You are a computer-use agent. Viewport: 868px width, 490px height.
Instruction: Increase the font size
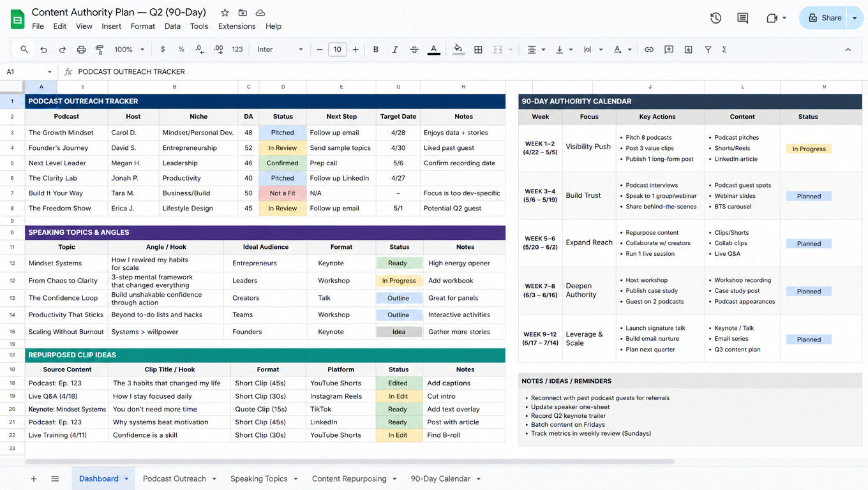pos(355,49)
